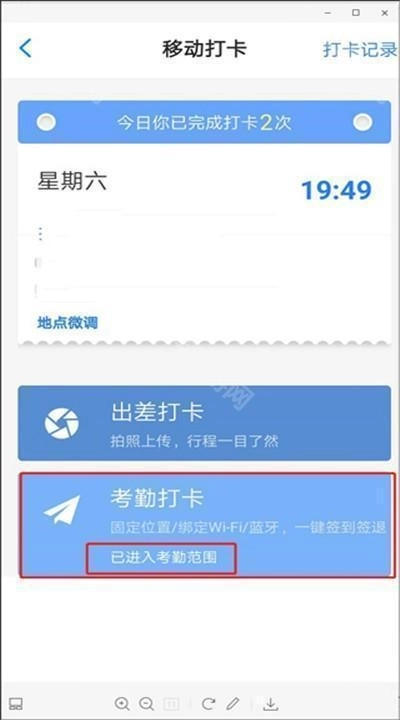Rotate the image with the rotate icon
Image resolution: width=400 pixels, height=720 pixels.
point(208,703)
